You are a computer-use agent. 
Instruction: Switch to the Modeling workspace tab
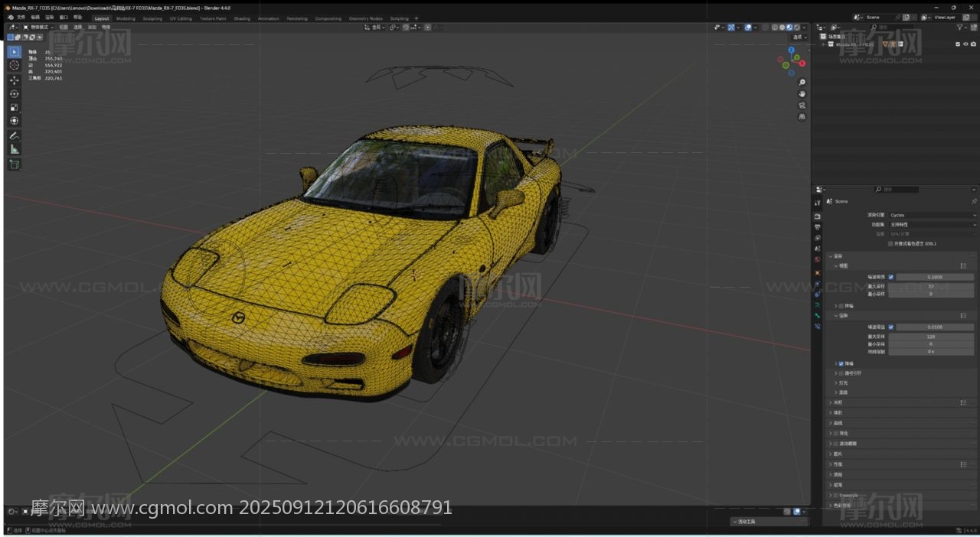coord(126,18)
